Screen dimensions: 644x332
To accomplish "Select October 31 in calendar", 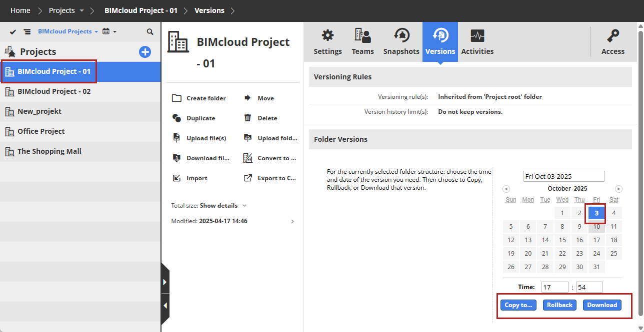I will click(x=596, y=267).
